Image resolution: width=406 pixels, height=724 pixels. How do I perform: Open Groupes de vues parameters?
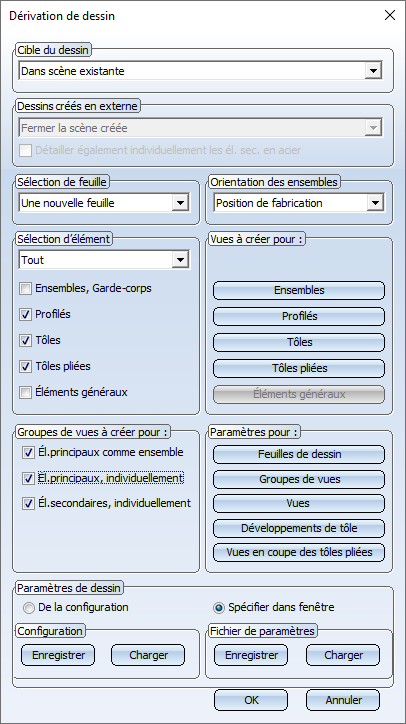[299, 479]
